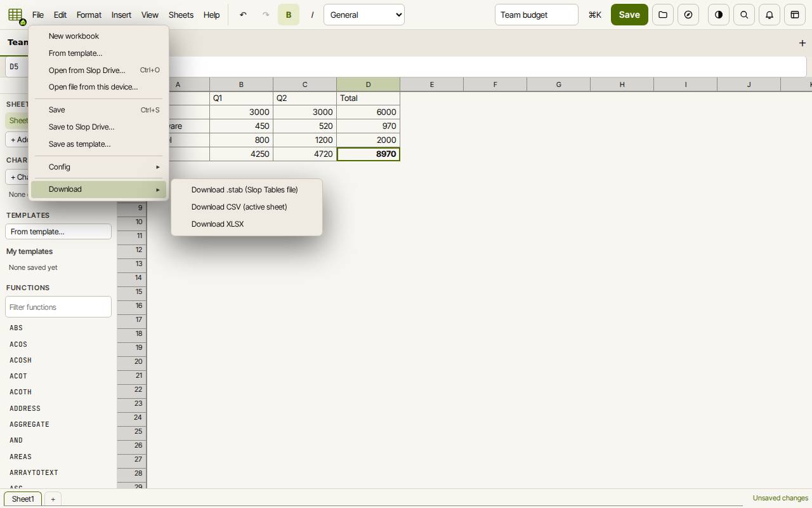
Task: Toggle the layout panel icon
Action: [x=795, y=15]
